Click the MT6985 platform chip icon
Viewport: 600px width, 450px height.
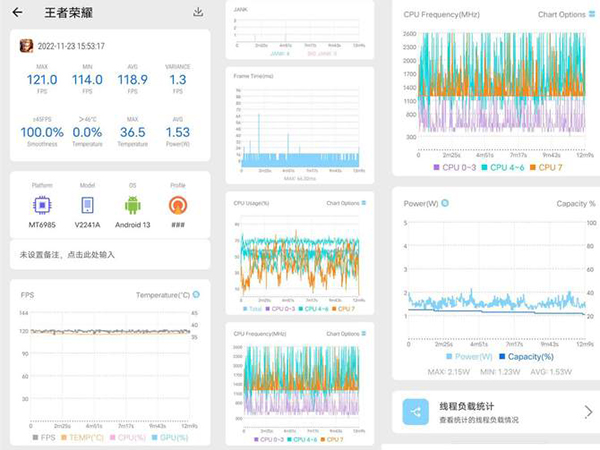[x=42, y=204]
